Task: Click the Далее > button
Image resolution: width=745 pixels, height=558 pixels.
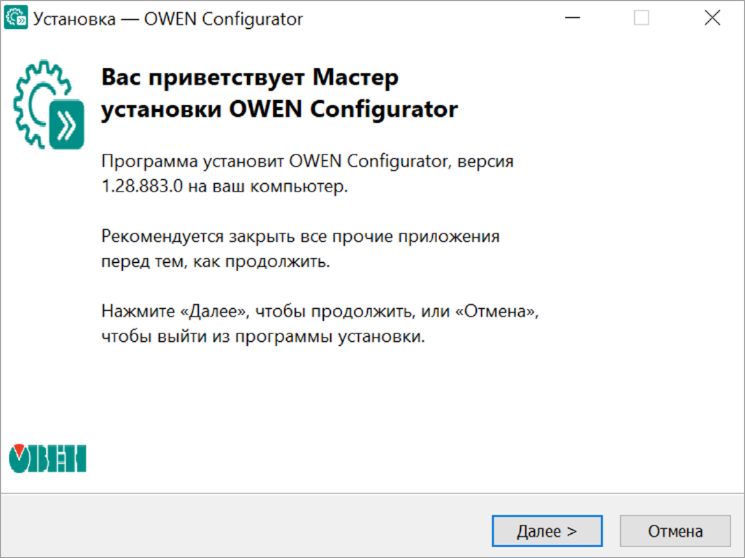Action: [x=547, y=530]
